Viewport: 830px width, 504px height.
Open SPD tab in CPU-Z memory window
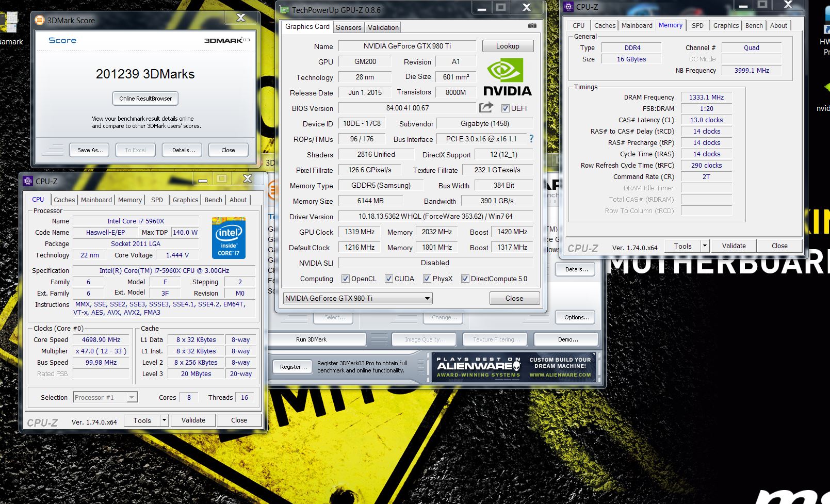(x=698, y=25)
